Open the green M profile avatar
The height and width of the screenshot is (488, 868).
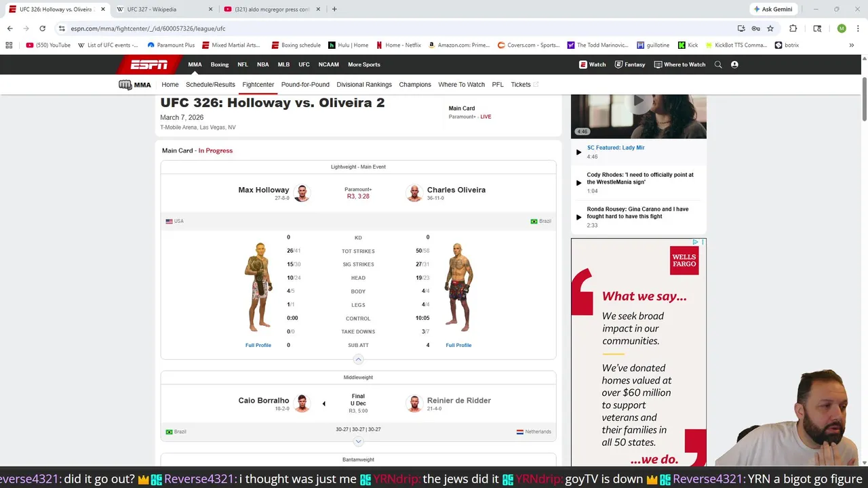(842, 28)
